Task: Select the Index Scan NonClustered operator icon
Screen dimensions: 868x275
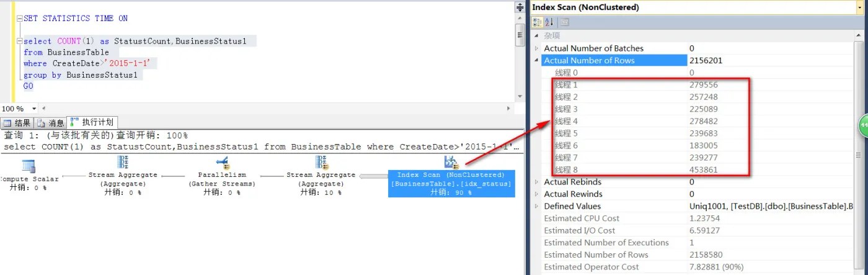Action: pyautogui.click(x=451, y=162)
